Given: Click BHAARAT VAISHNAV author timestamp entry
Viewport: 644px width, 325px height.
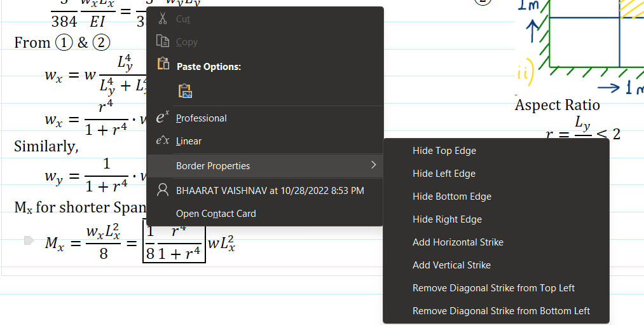Looking at the screenshot, I should click(265, 191).
